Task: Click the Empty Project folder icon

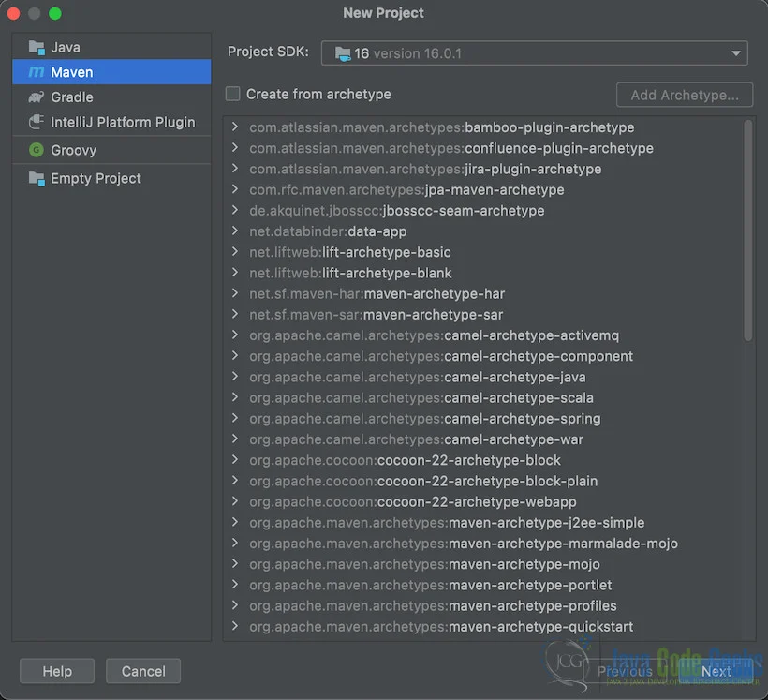Action: (37, 178)
